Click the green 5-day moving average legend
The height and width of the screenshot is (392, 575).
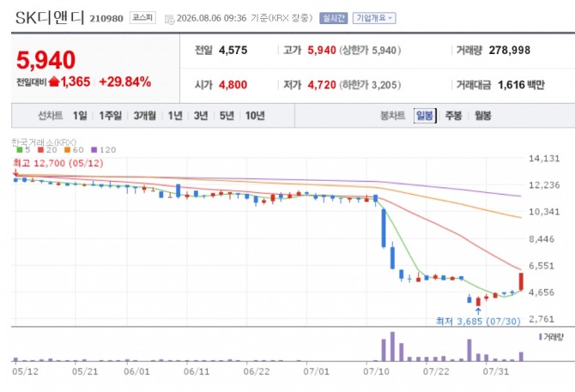(23, 150)
